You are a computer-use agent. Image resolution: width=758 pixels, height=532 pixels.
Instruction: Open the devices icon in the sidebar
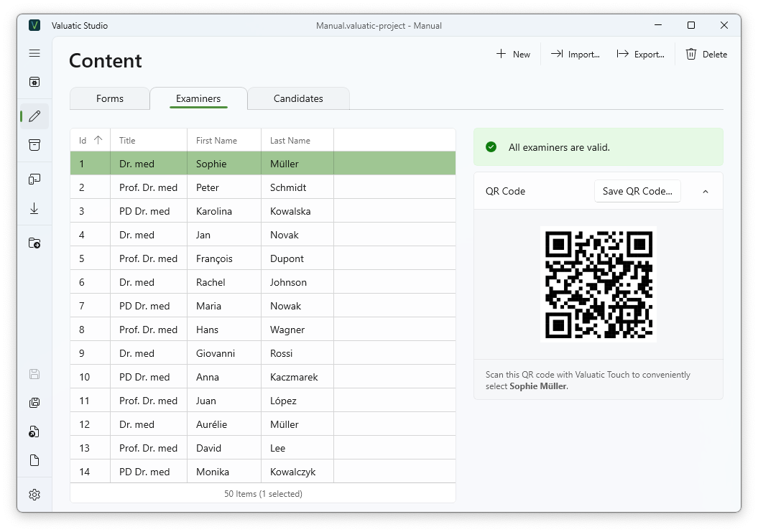pyautogui.click(x=34, y=179)
